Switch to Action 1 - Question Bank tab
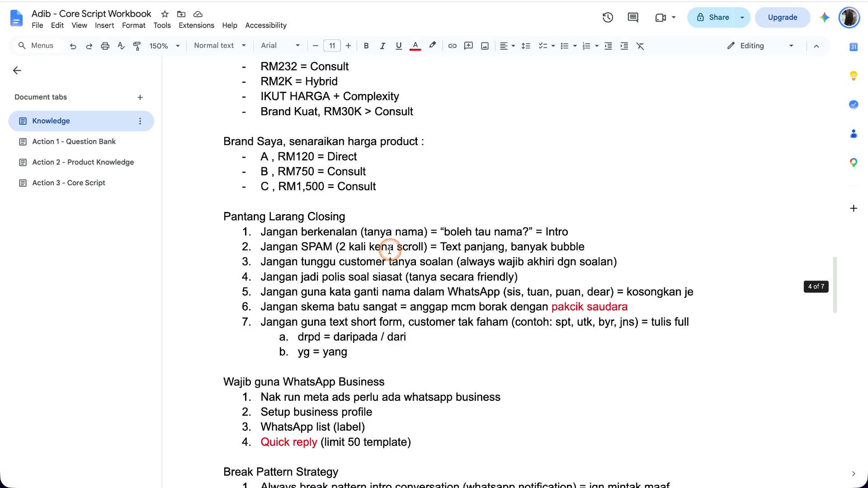 [81, 141]
